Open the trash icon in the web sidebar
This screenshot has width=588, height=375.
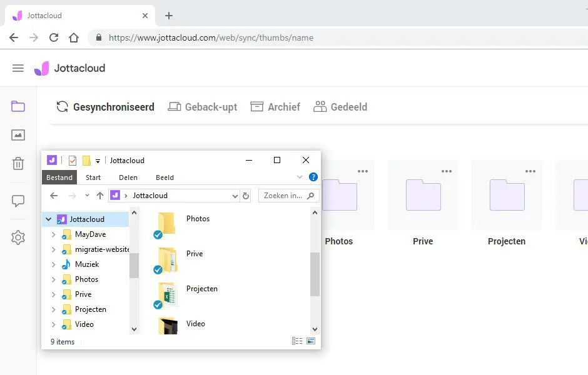[18, 163]
